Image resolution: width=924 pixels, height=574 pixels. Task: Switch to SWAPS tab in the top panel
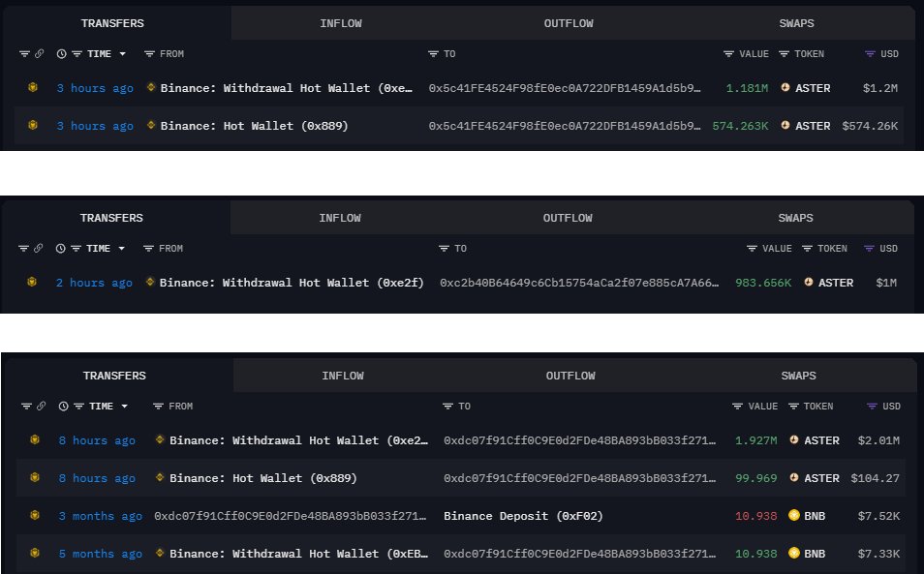(796, 23)
